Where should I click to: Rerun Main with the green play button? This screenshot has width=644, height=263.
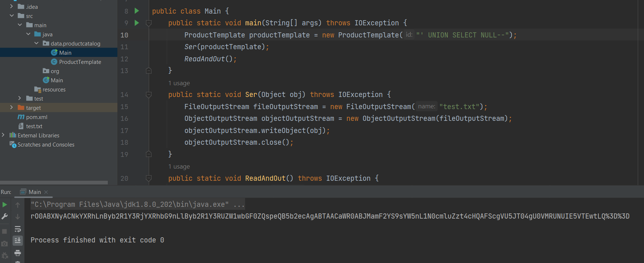tap(5, 205)
